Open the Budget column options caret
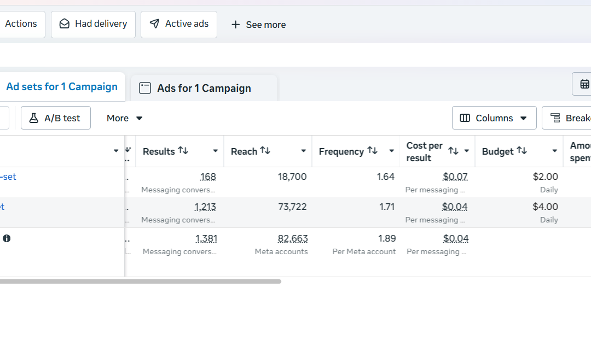 click(x=554, y=151)
